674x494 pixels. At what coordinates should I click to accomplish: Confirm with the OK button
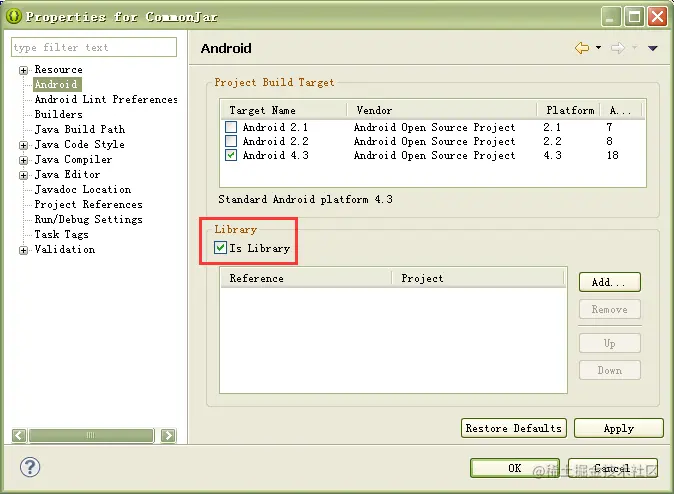pyautogui.click(x=515, y=468)
